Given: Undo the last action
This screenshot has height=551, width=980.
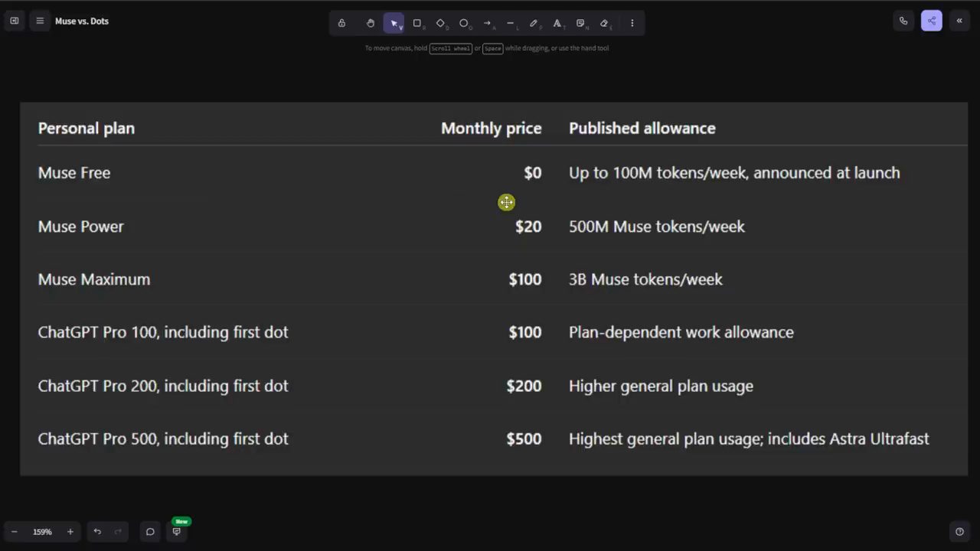Looking at the screenshot, I should 97,532.
